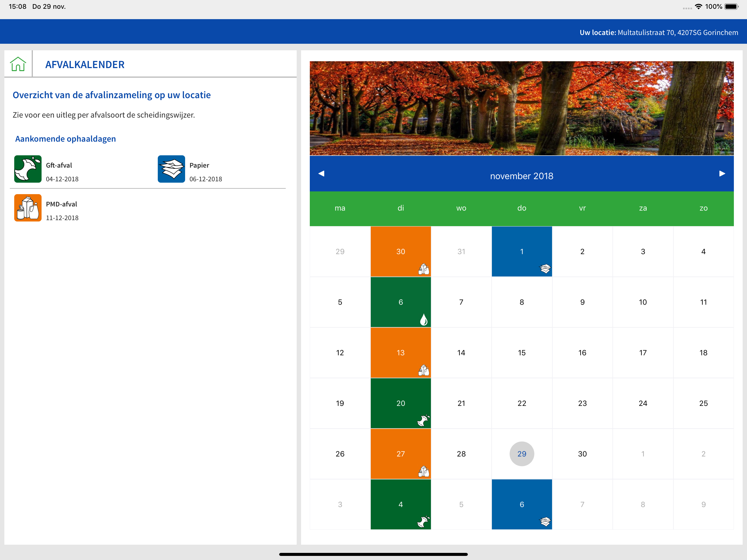
Task: Click the PMD-afval label
Action: [62, 204]
